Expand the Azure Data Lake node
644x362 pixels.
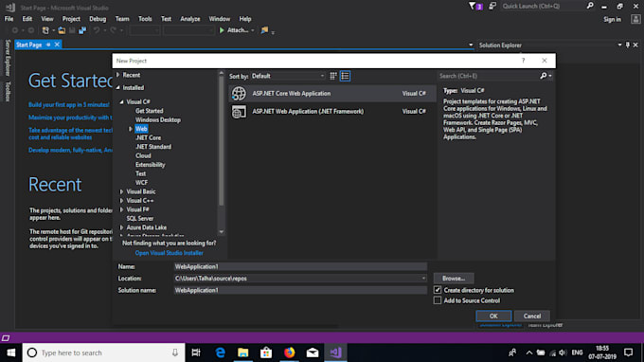tap(121, 227)
